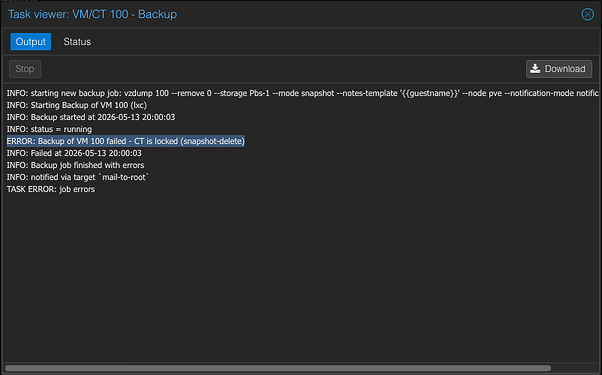Download the backup task log
Screen dimensions: 602x375
point(559,69)
